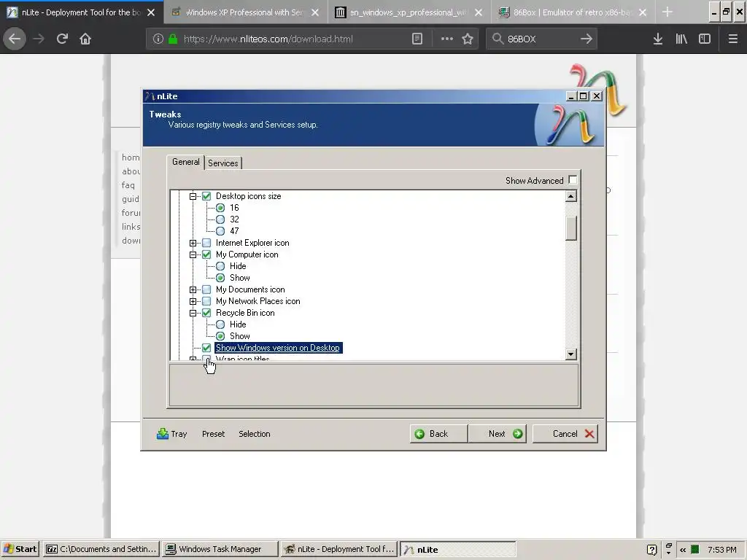This screenshot has height=560, width=747.
Task: Switch to the Services tab
Action: [x=223, y=163]
